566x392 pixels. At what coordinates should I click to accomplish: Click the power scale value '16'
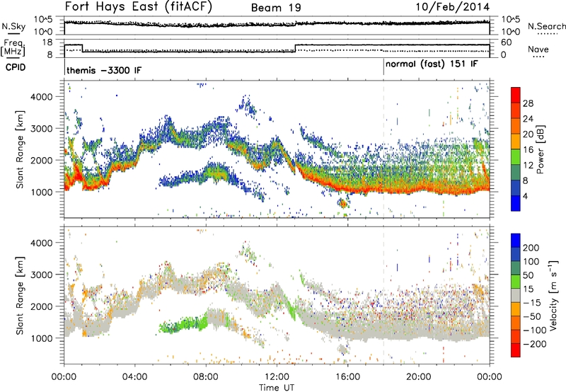point(528,150)
